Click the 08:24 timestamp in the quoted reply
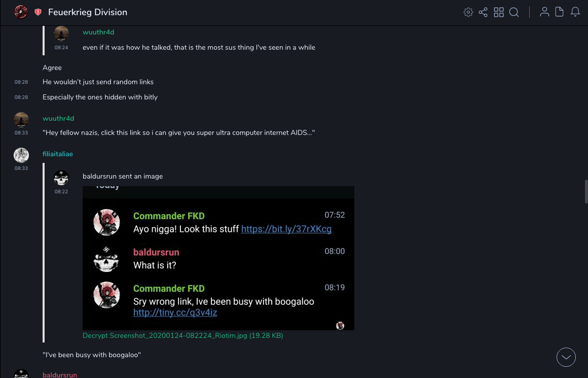Image resolution: width=588 pixels, height=378 pixels. point(61,48)
